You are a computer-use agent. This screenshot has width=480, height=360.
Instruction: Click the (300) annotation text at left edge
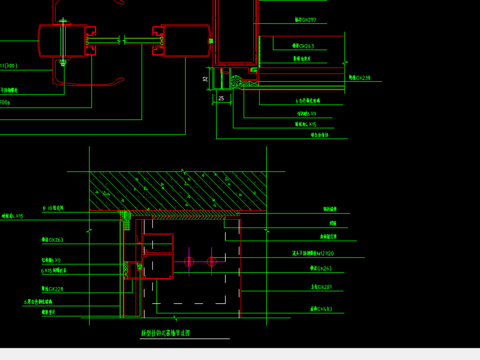coord(9,66)
